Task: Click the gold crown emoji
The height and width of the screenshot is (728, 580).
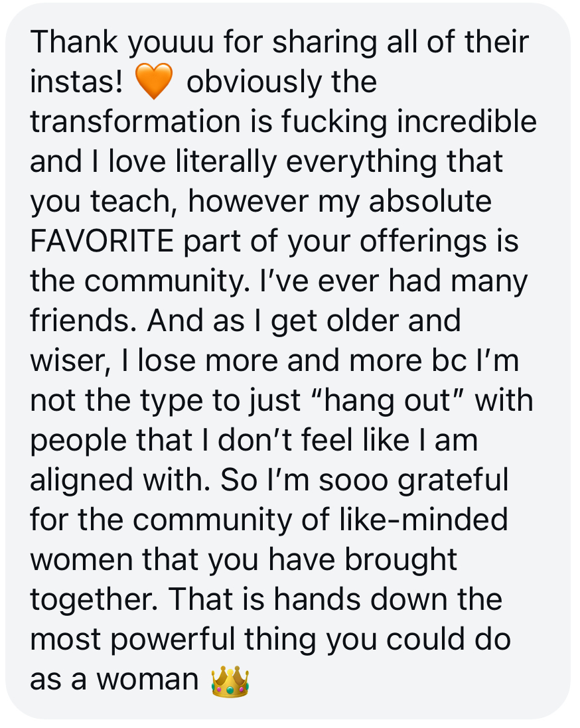Action: click(230, 682)
